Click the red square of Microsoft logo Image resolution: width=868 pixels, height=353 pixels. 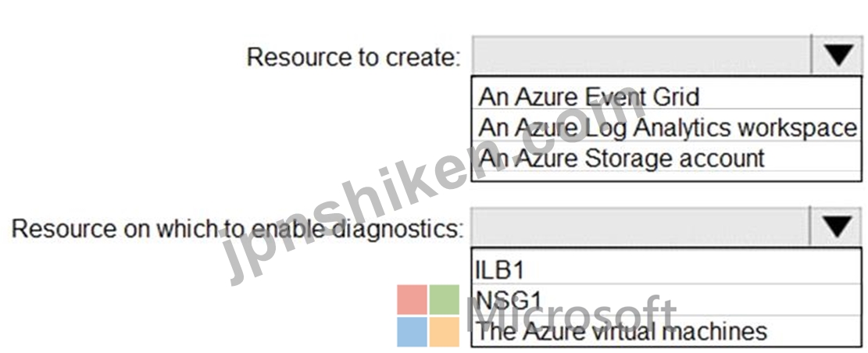click(x=412, y=300)
